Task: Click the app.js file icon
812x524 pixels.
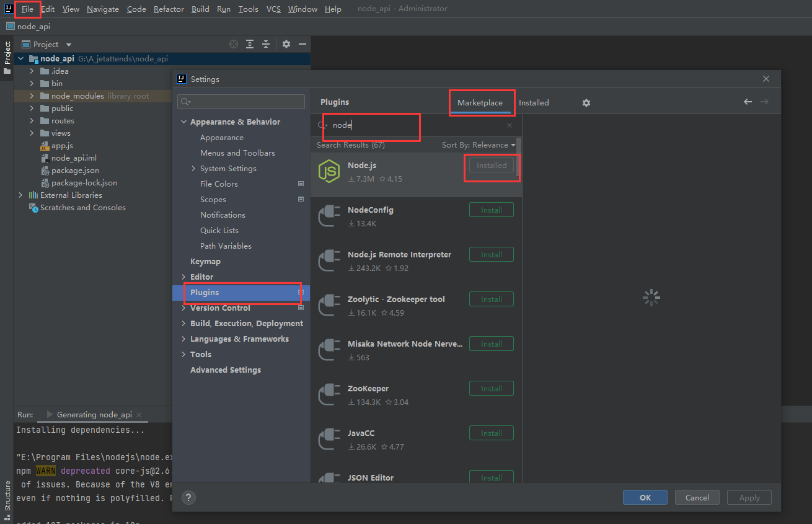Action: pyautogui.click(x=45, y=146)
